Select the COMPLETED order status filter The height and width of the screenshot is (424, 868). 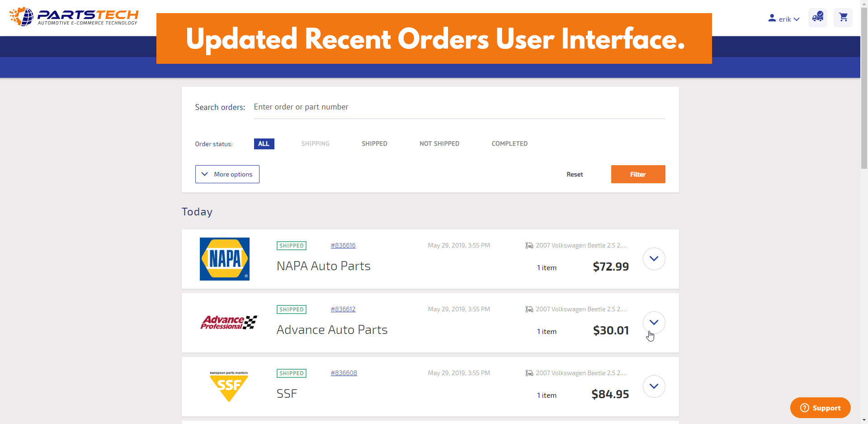pos(509,144)
